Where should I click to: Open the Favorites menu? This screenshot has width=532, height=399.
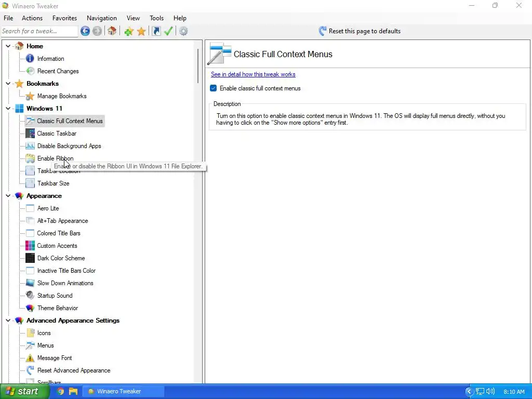point(64,18)
